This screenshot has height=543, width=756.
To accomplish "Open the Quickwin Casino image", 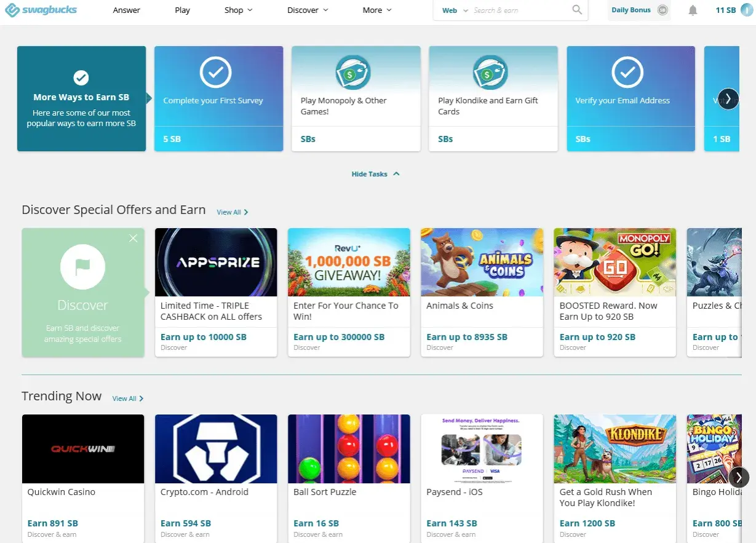I will tap(83, 449).
